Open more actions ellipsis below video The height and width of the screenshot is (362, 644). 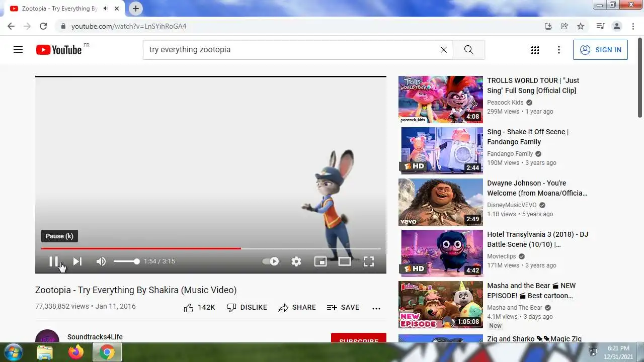click(x=376, y=308)
